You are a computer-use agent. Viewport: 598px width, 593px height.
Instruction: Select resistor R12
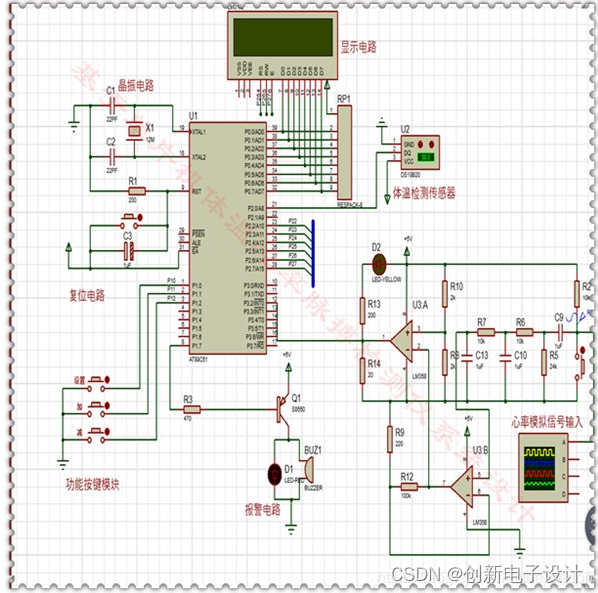coord(409,487)
